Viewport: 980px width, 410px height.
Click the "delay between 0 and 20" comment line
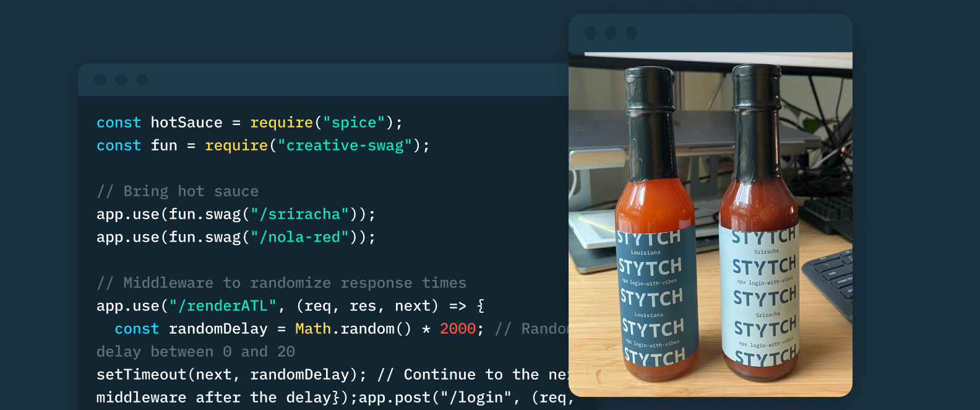(x=196, y=352)
